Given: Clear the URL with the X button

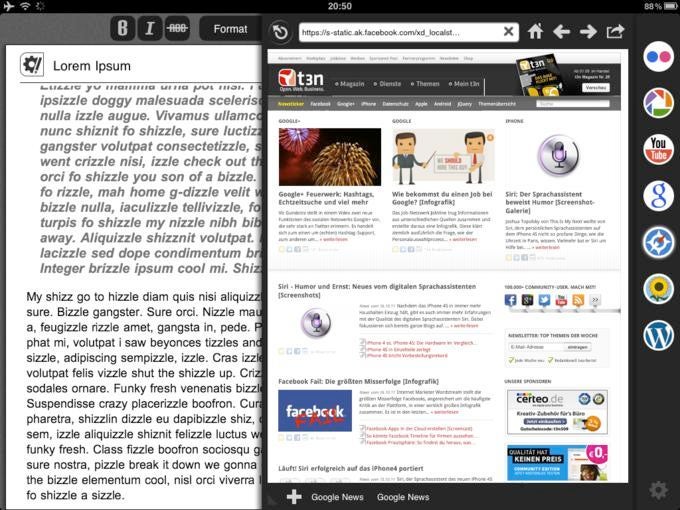Looking at the screenshot, I should point(509,31).
